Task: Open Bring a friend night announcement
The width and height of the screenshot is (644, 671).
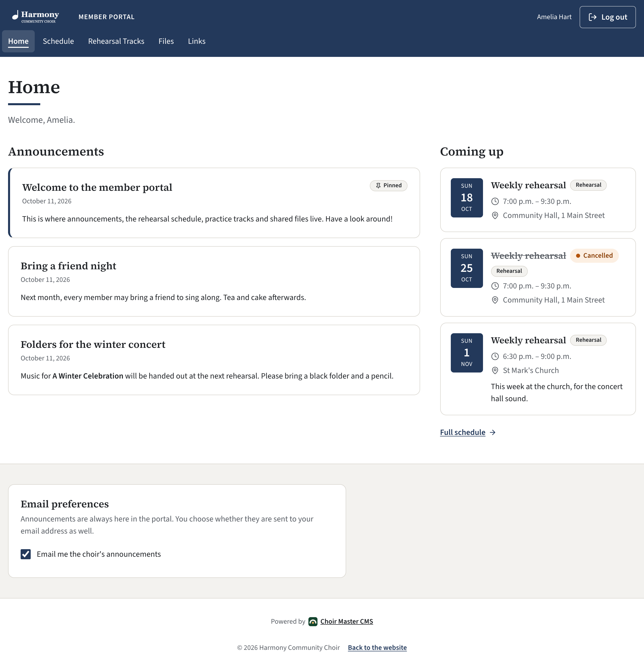Action: tap(68, 266)
